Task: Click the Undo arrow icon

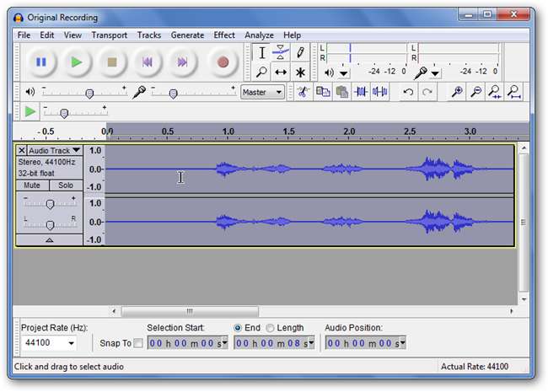Action: [x=408, y=92]
